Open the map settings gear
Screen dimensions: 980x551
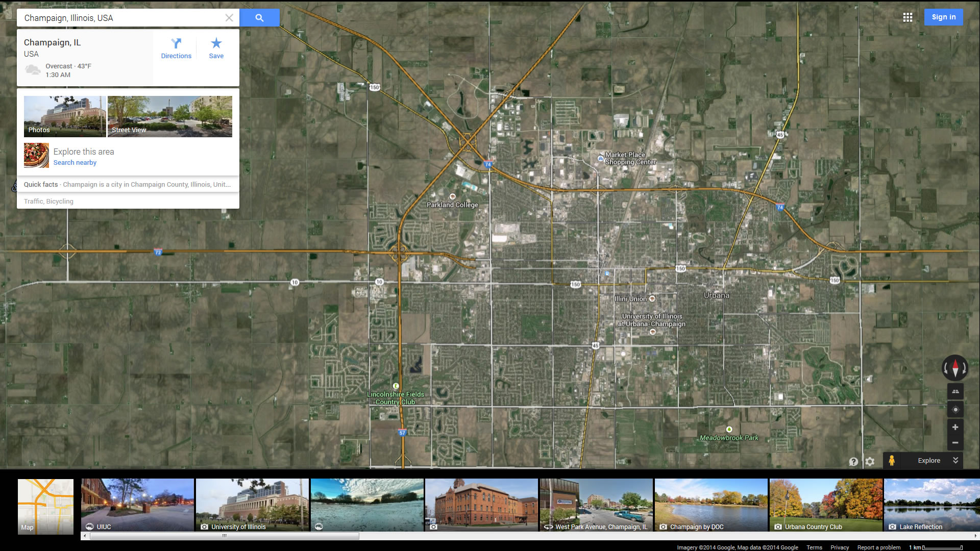[x=870, y=461]
